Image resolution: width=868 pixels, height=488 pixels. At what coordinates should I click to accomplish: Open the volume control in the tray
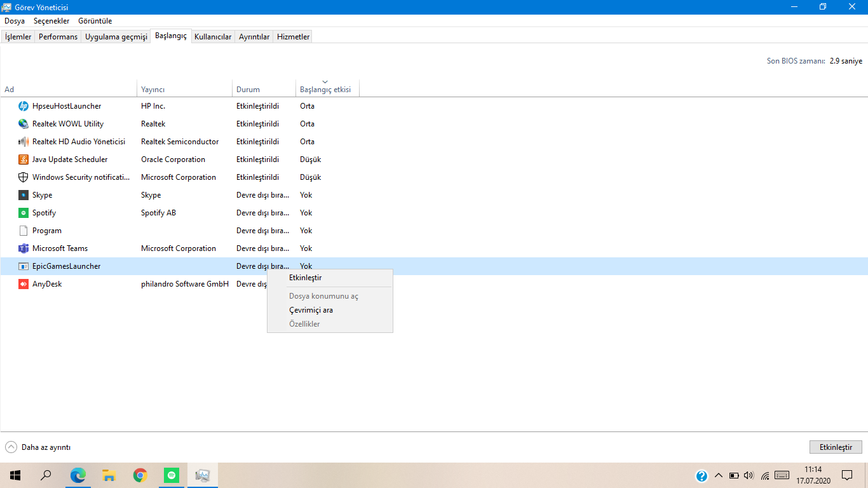(749, 475)
